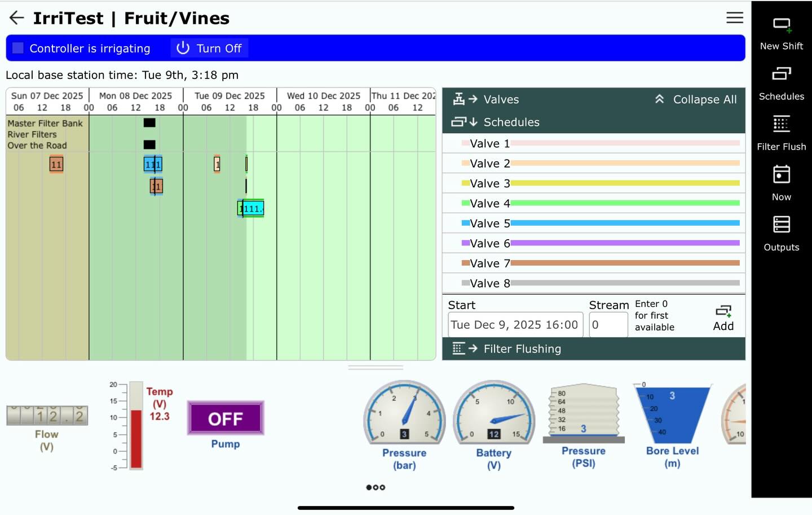Select the Sunday orange schedule block
The image size is (812, 515).
(x=56, y=164)
